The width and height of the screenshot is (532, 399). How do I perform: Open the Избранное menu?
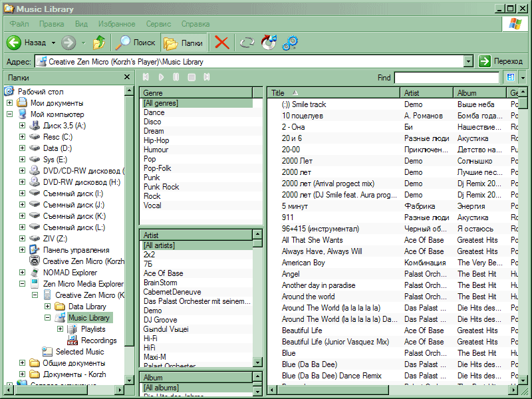click(116, 24)
